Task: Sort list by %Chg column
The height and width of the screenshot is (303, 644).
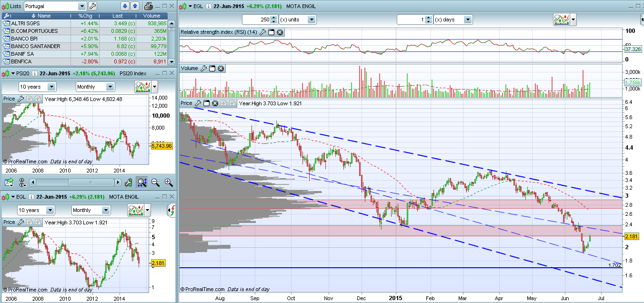Action: [x=84, y=16]
